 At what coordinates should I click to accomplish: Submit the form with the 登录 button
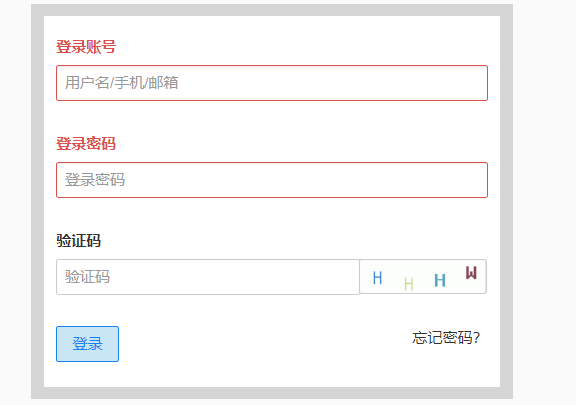(x=87, y=344)
